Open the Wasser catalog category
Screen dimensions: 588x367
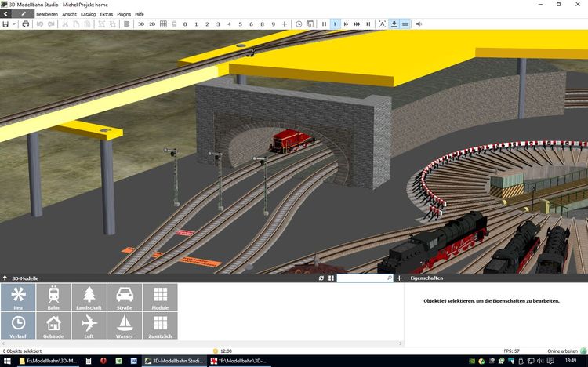coord(125,325)
